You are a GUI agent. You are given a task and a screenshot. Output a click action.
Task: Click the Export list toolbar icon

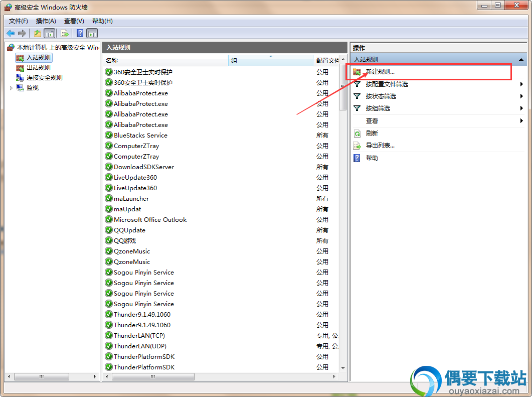coord(65,33)
